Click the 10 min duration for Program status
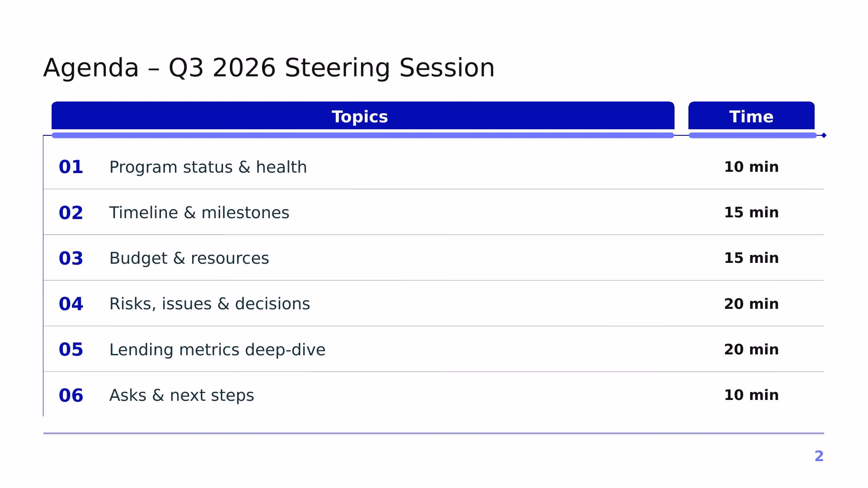The height and width of the screenshot is (488, 868). (x=751, y=167)
